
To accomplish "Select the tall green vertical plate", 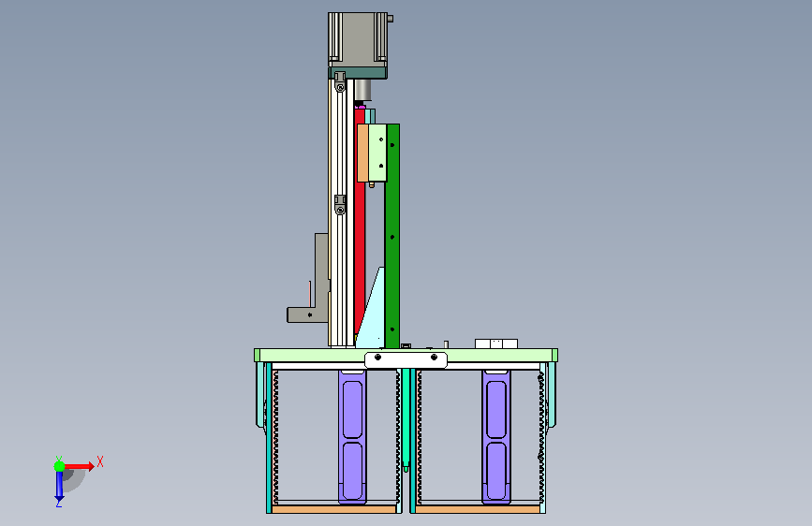I will coord(392,236).
